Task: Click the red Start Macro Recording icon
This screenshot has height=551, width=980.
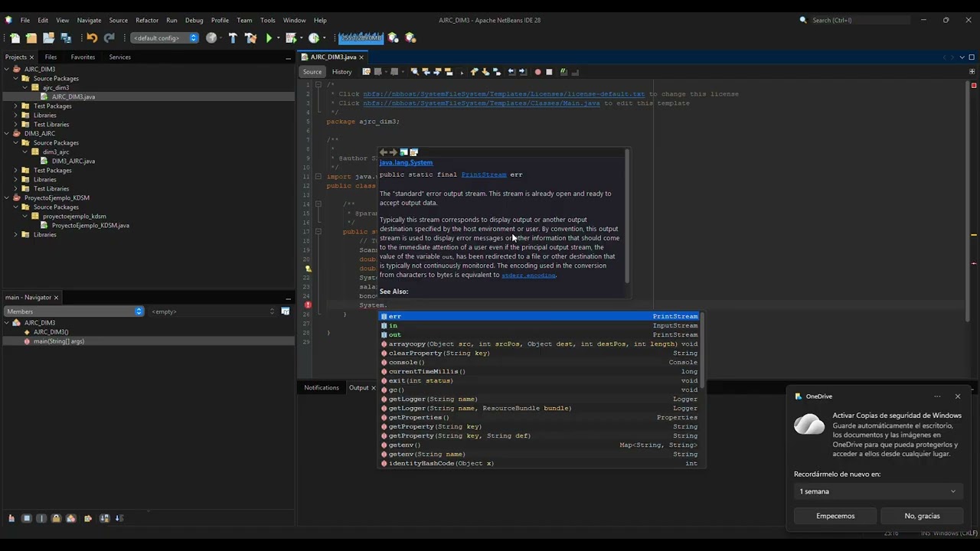Action: (537, 72)
